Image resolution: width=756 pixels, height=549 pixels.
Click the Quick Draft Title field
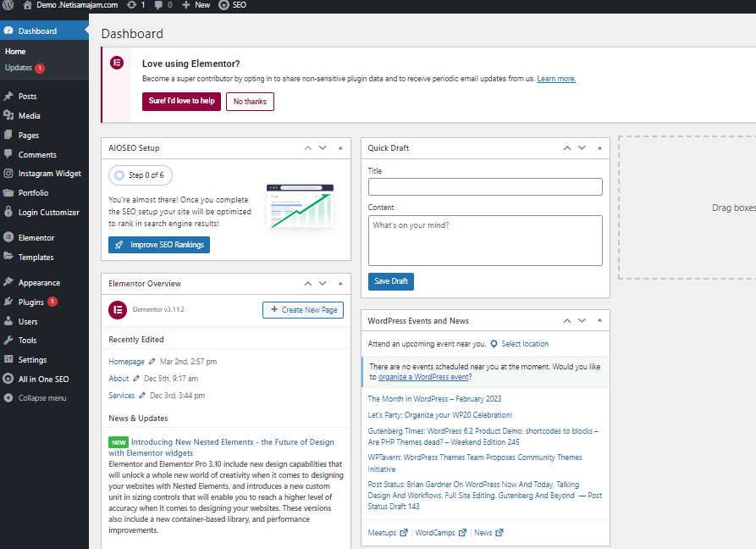[485, 186]
